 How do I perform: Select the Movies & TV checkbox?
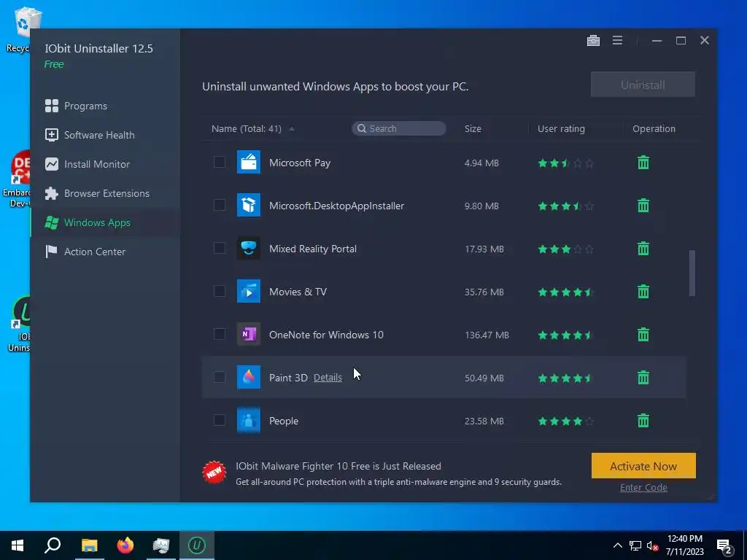219,291
